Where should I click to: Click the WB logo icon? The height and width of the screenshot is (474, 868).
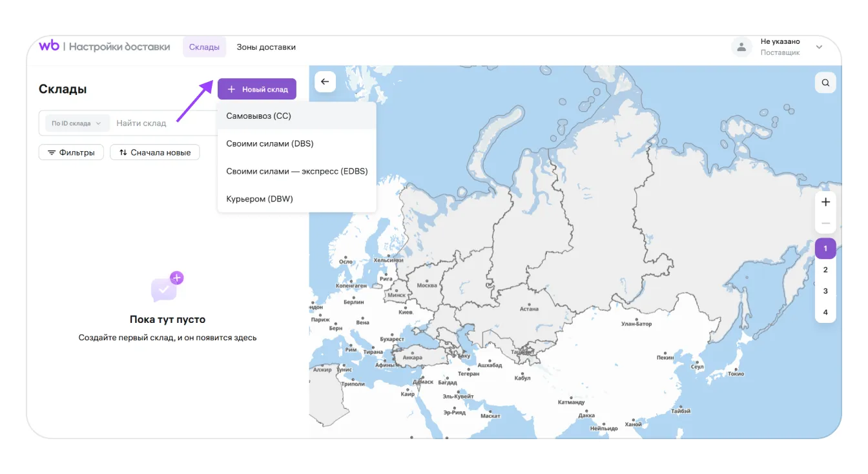click(x=49, y=46)
